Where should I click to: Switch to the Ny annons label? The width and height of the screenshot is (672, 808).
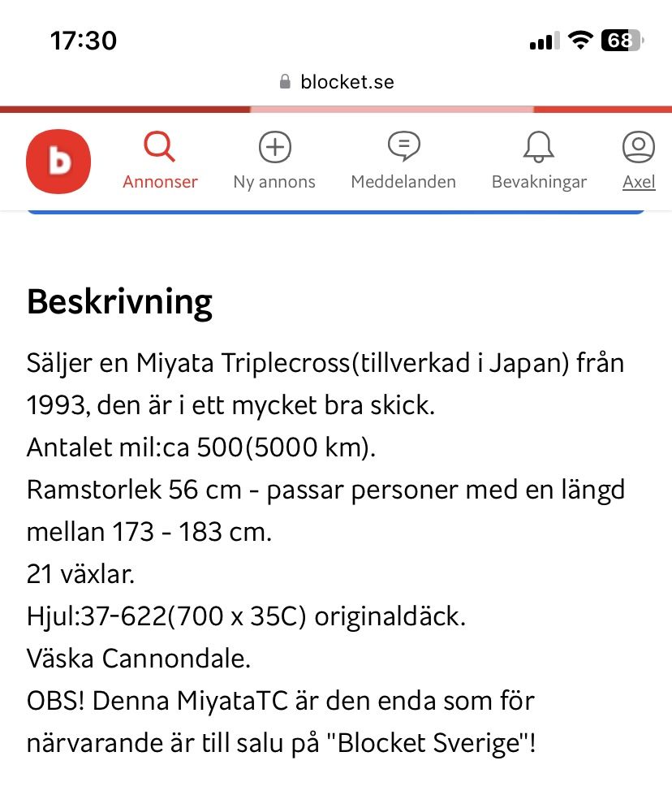click(x=274, y=182)
